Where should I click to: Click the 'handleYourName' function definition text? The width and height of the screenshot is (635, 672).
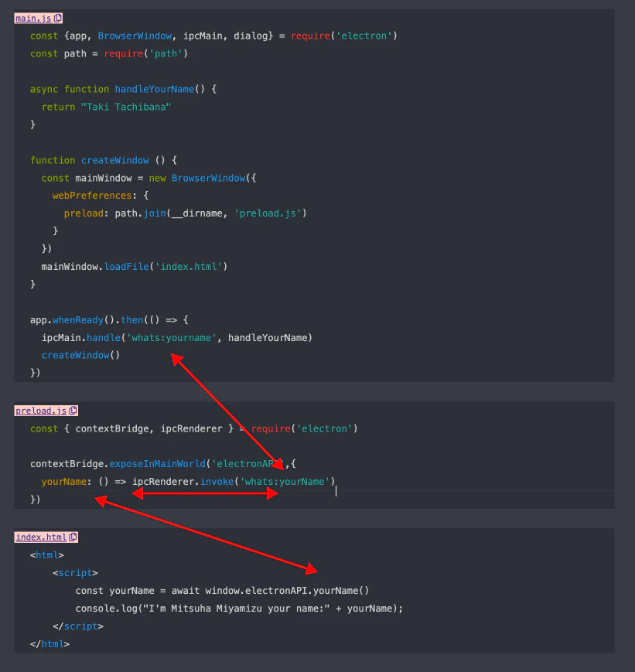(155, 89)
